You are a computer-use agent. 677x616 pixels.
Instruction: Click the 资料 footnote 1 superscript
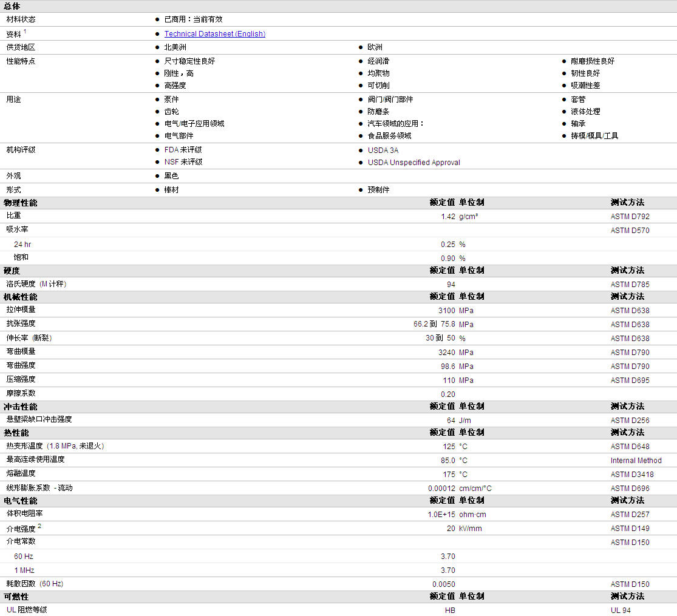(x=25, y=32)
